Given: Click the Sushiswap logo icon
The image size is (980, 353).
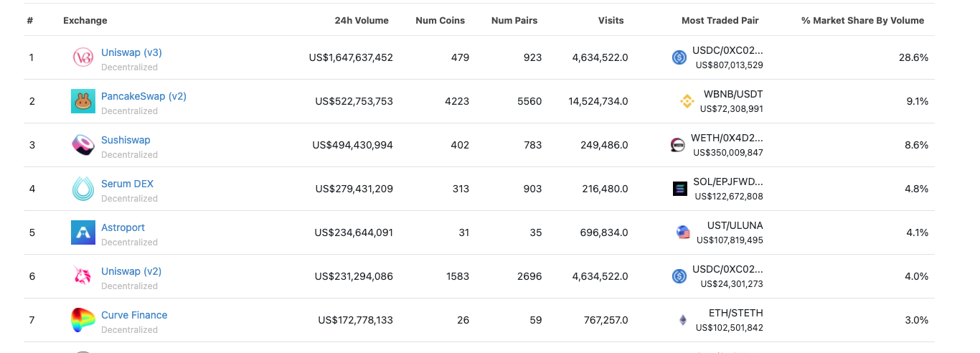Looking at the screenshot, I should (x=83, y=145).
